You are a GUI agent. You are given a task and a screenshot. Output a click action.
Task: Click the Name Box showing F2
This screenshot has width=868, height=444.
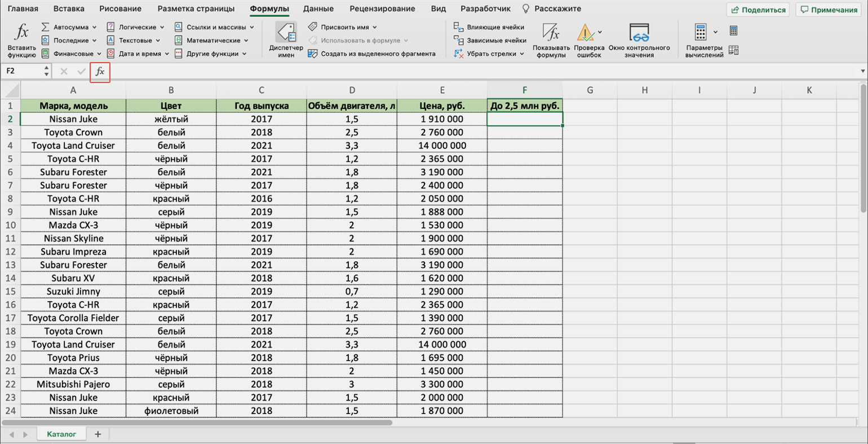tap(21, 72)
